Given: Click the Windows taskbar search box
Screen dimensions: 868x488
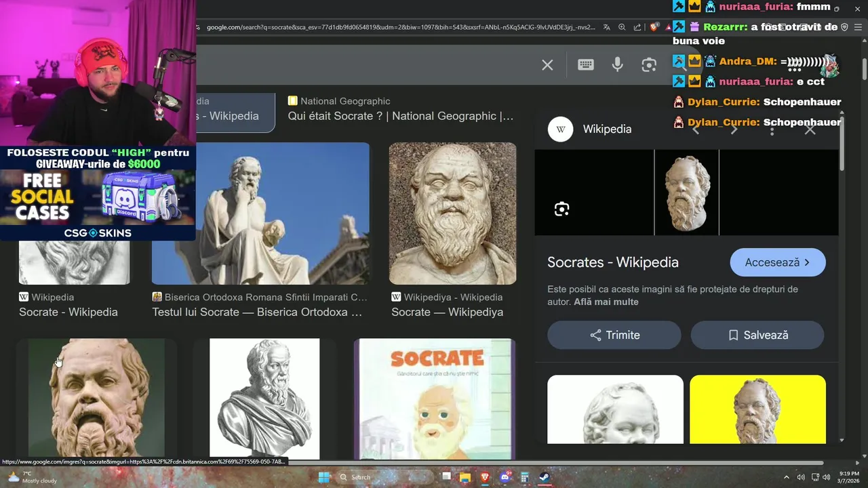Looking at the screenshot, I should (x=385, y=477).
